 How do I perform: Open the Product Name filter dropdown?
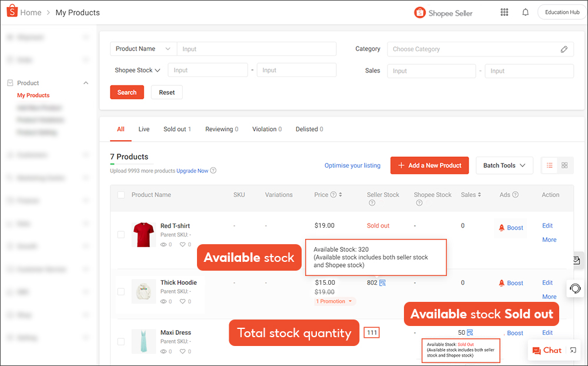142,49
